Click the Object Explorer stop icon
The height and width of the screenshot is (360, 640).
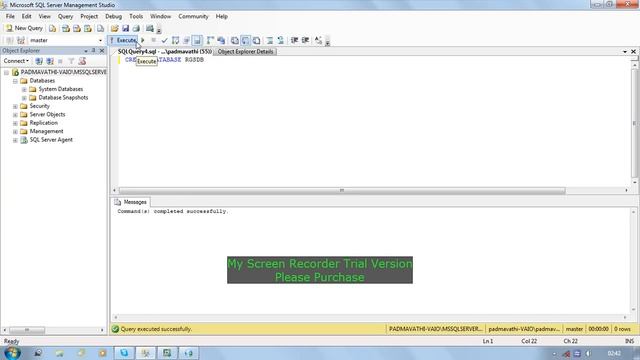point(60,61)
